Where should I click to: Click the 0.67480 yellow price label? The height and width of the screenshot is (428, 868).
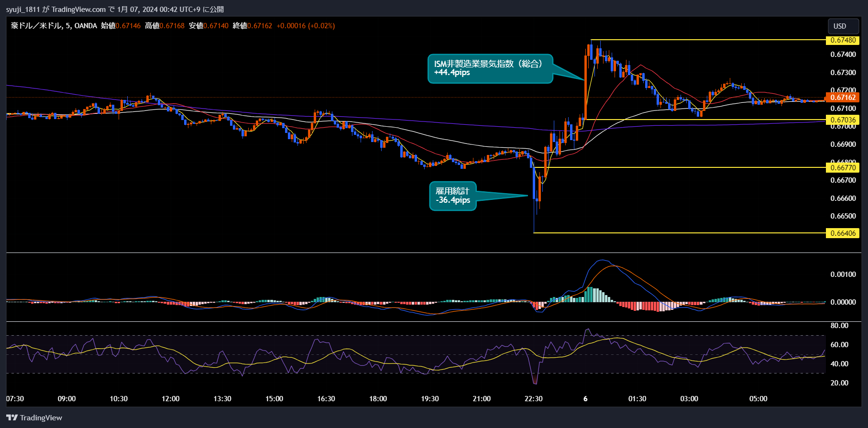point(843,40)
